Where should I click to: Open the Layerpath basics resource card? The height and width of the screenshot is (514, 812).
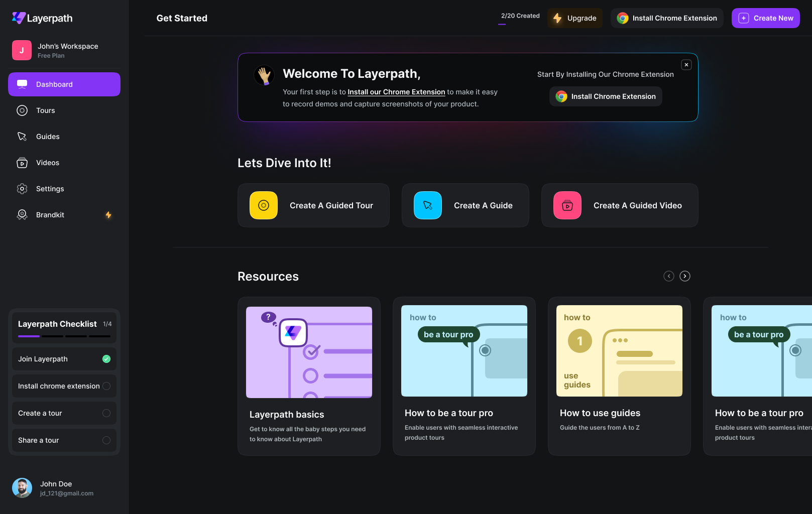point(308,376)
